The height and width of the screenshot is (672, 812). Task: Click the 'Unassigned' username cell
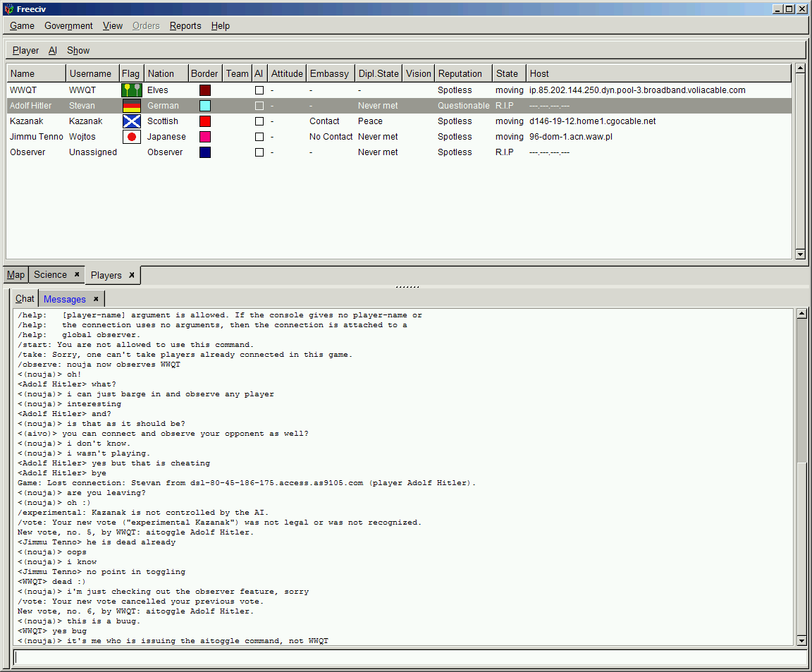pos(93,152)
